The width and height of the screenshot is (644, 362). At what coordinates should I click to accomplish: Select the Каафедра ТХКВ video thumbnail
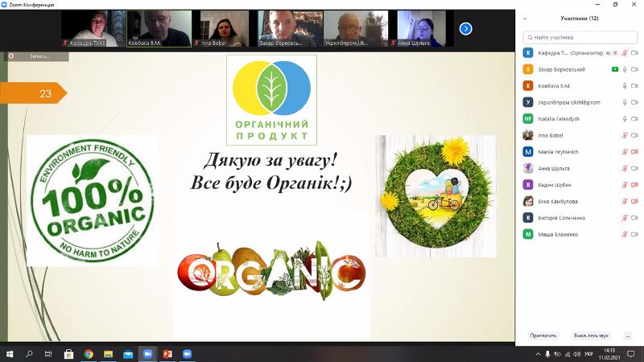[x=93, y=29]
